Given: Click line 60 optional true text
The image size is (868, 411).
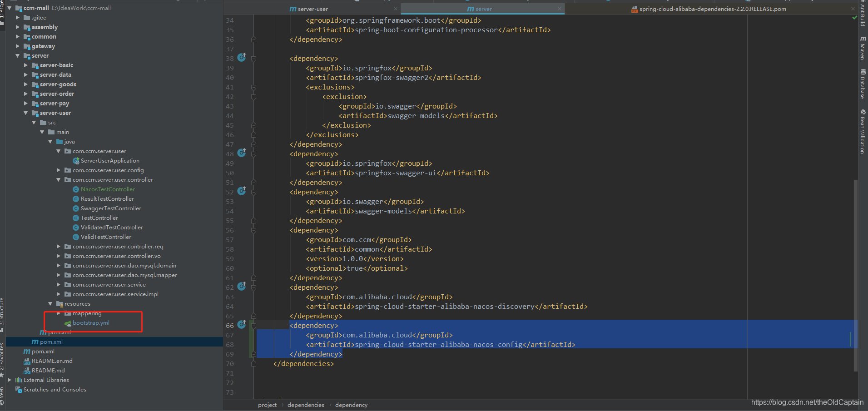Looking at the screenshot, I should [357, 268].
